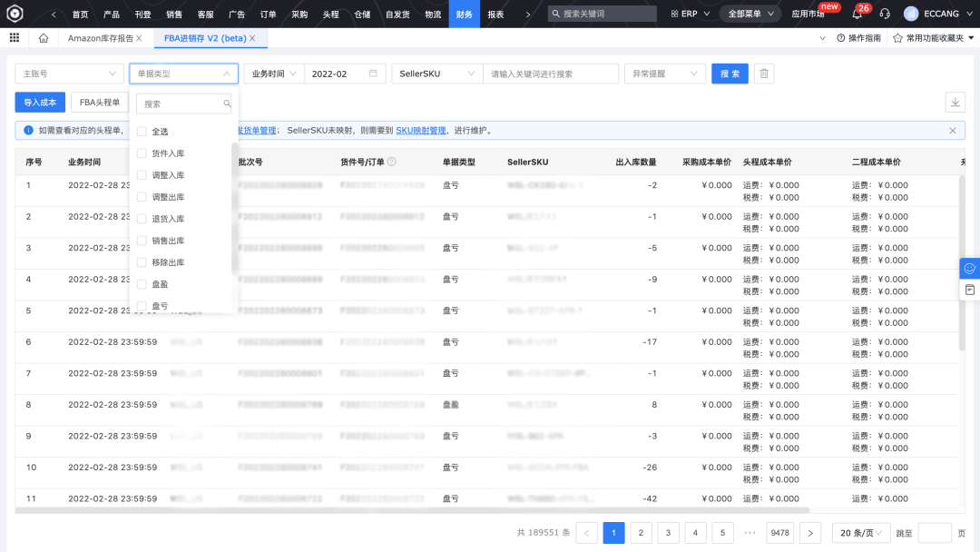The image size is (980, 552).
Task: Open the feedback smiley icon on right edge
Action: pos(970,268)
